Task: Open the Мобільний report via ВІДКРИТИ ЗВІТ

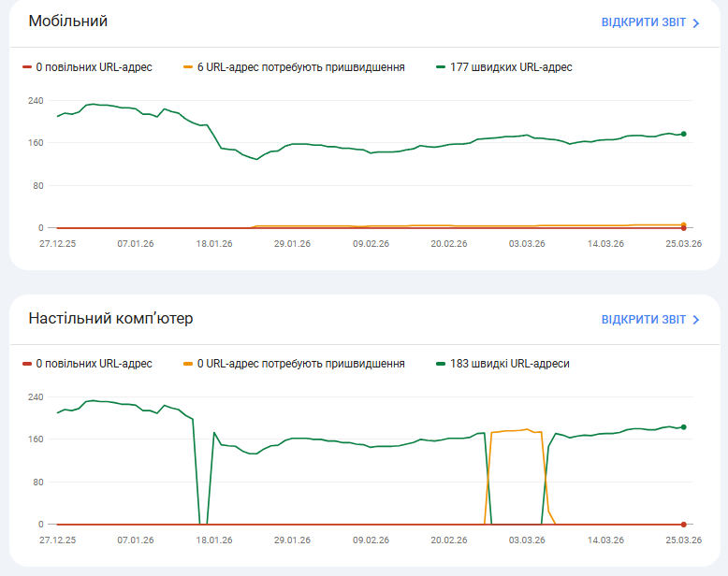Action: [643, 22]
